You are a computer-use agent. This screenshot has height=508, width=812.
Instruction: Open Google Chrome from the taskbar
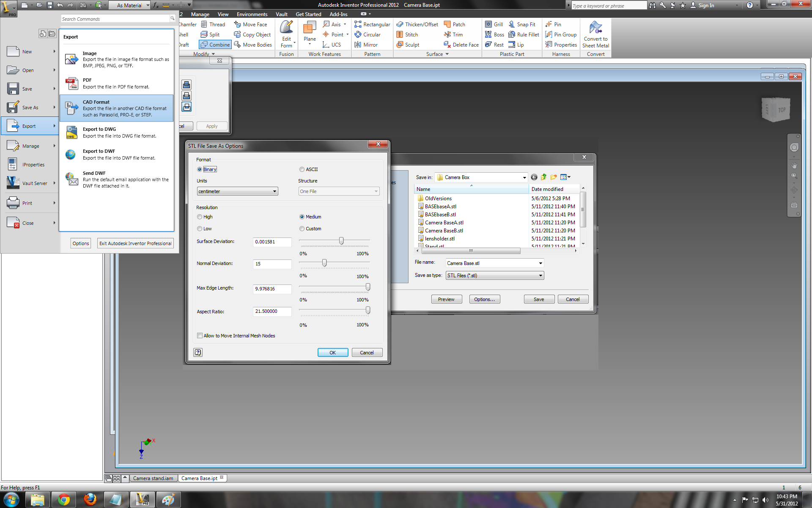(63, 500)
